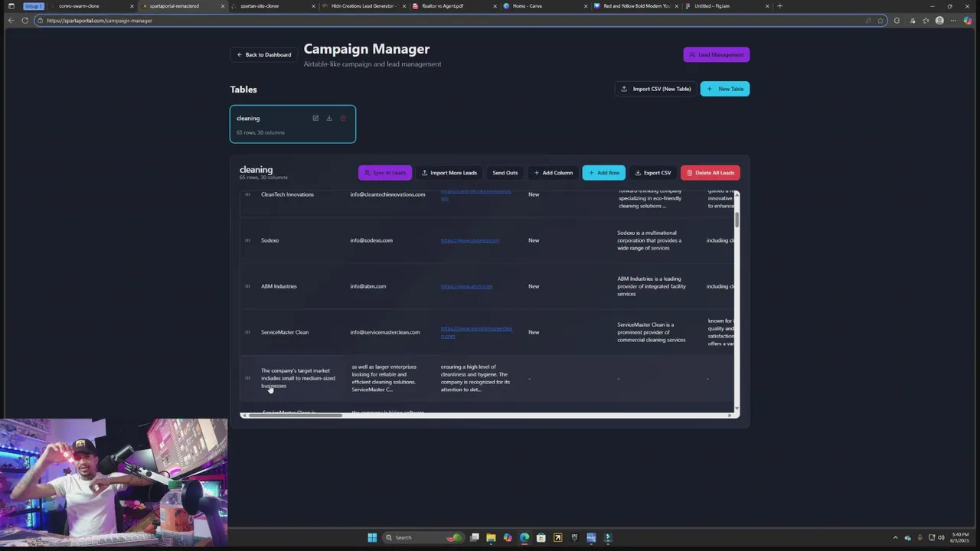Open the ABM website link
Screen dimensions: 980x551
(x=466, y=286)
